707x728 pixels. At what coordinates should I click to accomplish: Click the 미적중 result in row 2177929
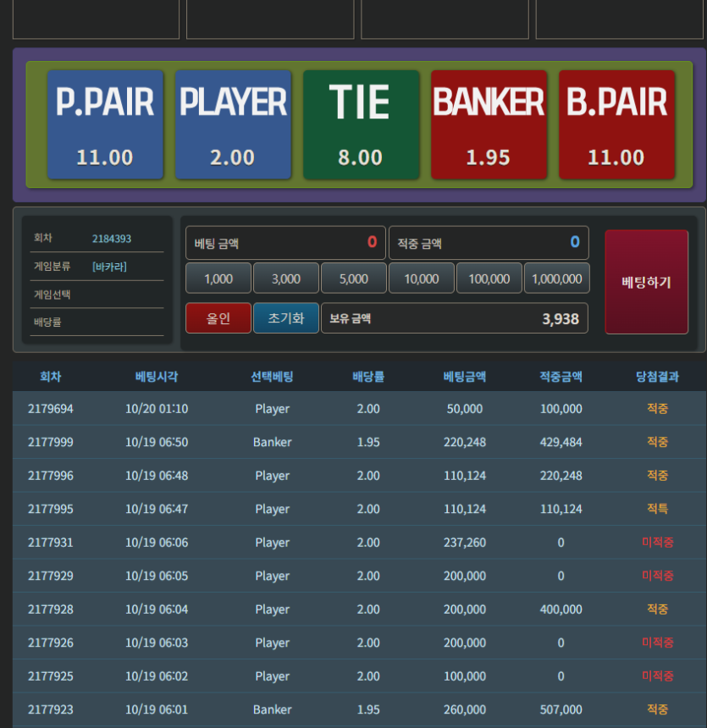tap(657, 576)
